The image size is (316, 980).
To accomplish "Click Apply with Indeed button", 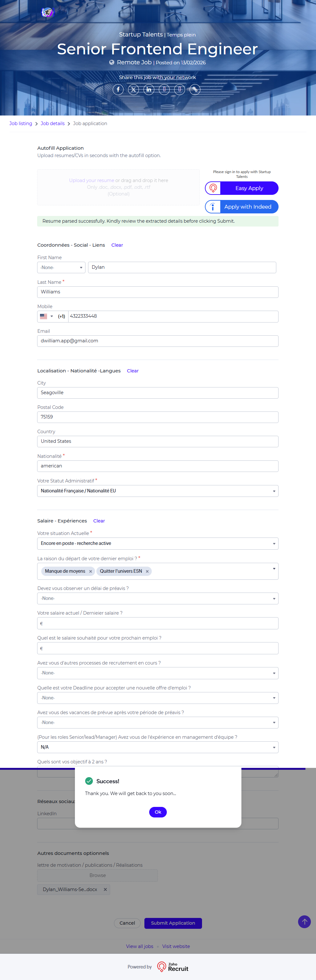I will click(x=242, y=207).
